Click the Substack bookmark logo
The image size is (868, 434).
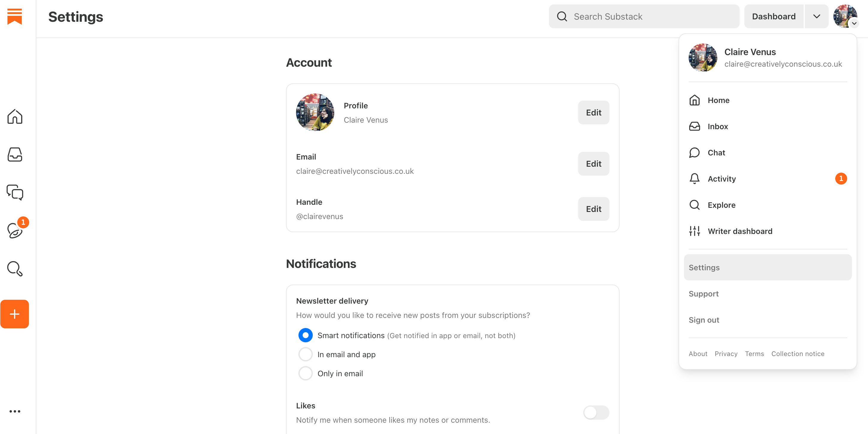click(15, 16)
